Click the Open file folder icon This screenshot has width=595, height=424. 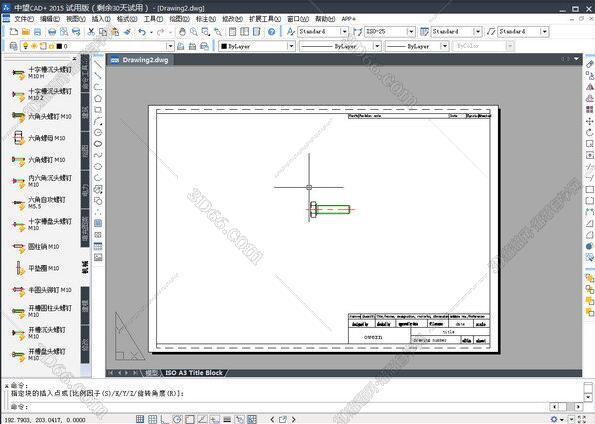click(x=26, y=32)
